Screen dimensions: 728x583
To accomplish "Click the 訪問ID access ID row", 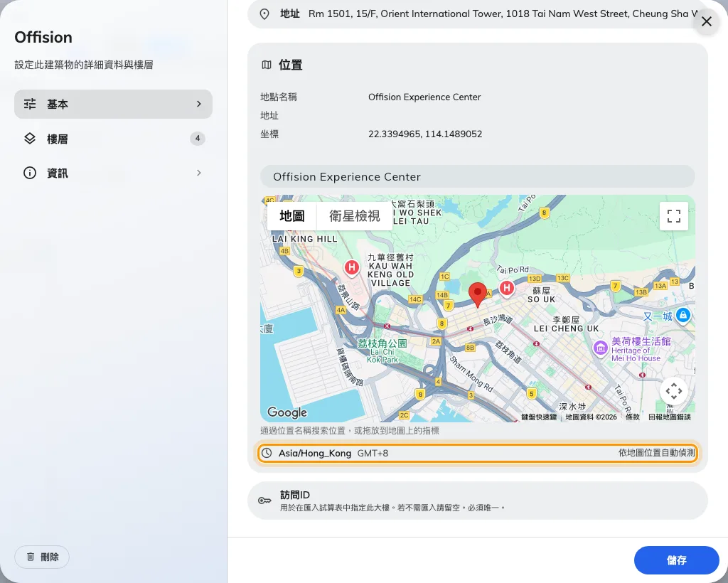I will (477, 501).
